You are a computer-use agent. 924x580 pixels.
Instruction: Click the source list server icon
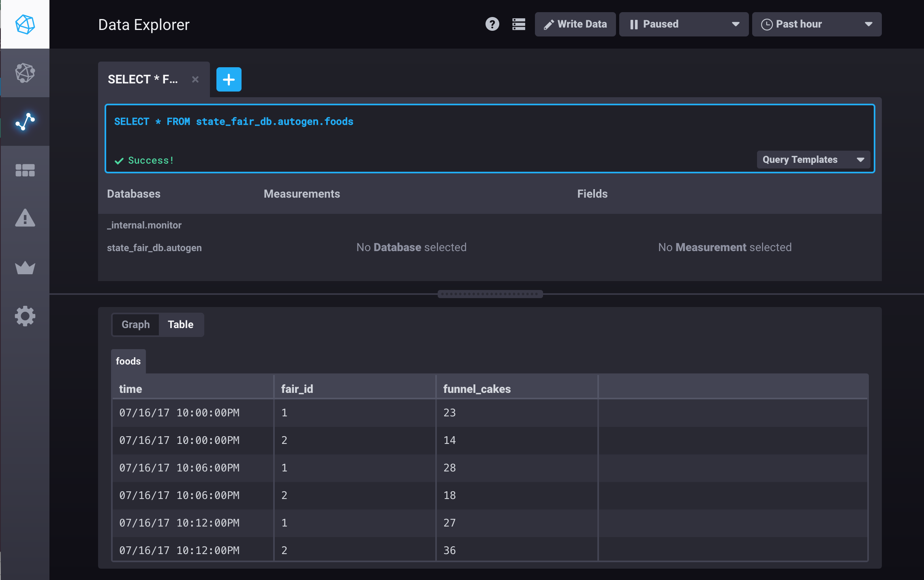518,24
